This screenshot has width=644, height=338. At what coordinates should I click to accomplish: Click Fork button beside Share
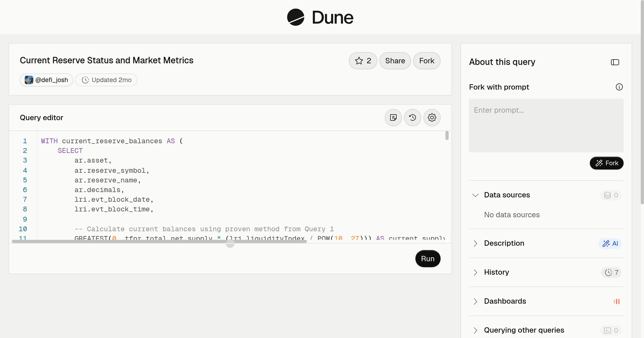(427, 61)
